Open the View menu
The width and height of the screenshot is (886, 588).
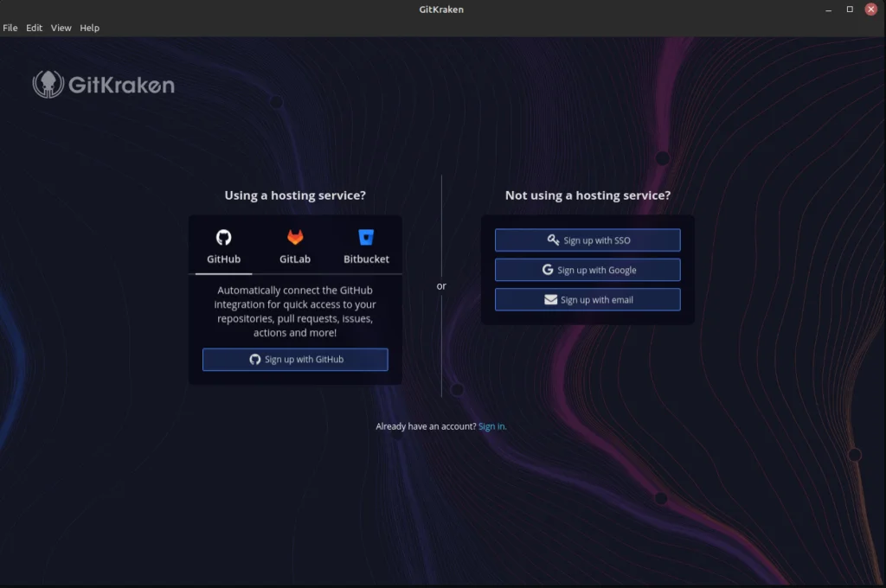pos(61,28)
